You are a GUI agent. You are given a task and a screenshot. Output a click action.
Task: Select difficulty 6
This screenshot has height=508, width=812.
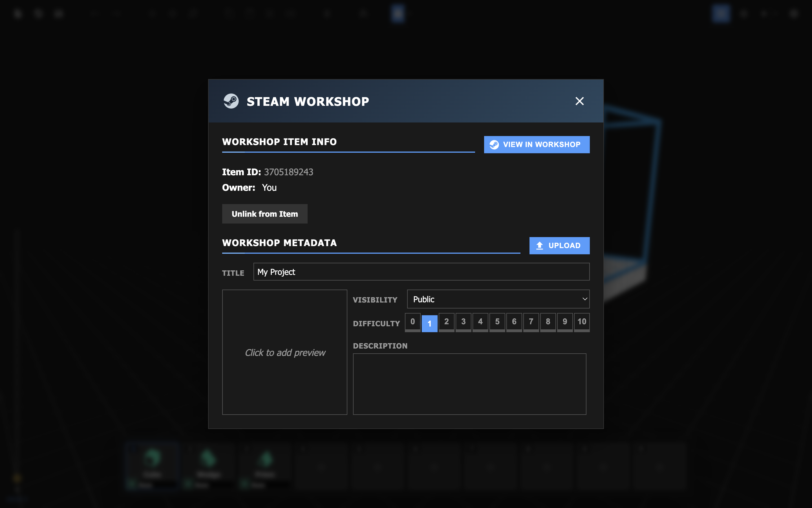coord(514,323)
